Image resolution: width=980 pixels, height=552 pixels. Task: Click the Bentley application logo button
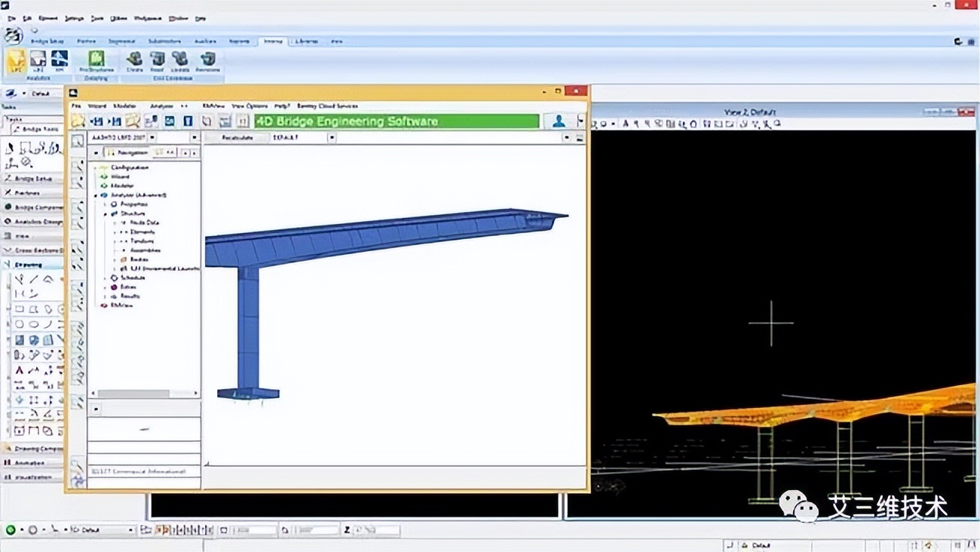tap(14, 35)
